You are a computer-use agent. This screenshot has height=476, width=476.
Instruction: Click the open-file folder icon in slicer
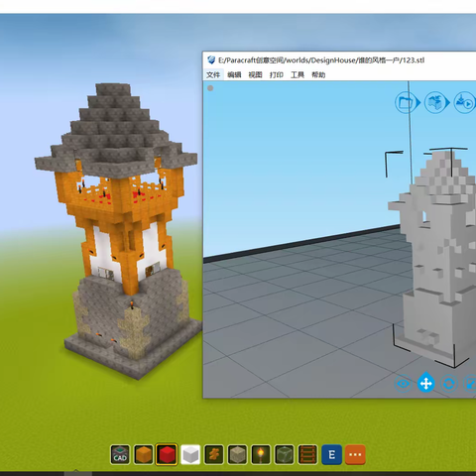(x=406, y=102)
